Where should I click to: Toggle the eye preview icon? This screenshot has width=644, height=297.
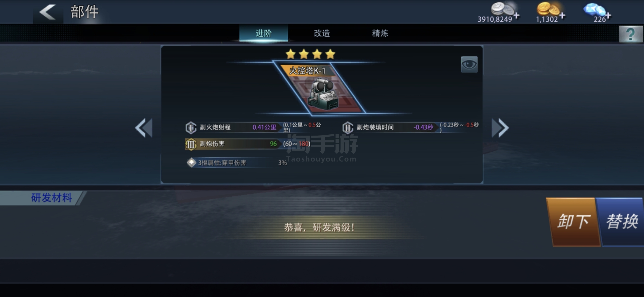coord(469,65)
